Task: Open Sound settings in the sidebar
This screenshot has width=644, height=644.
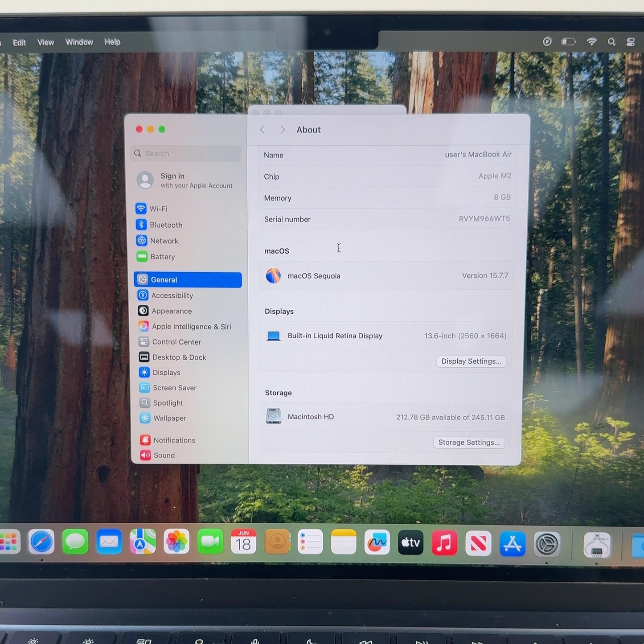Action: (x=157, y=455)
